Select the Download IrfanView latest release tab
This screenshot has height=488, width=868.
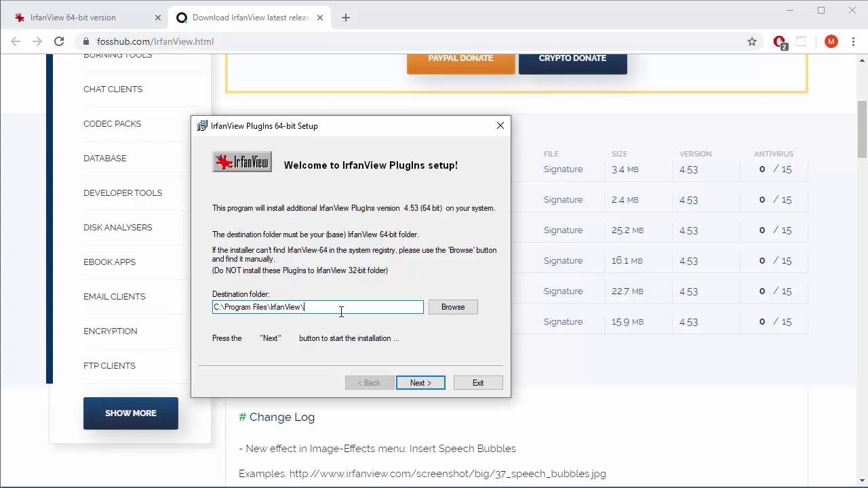click(x=251, y=18)
